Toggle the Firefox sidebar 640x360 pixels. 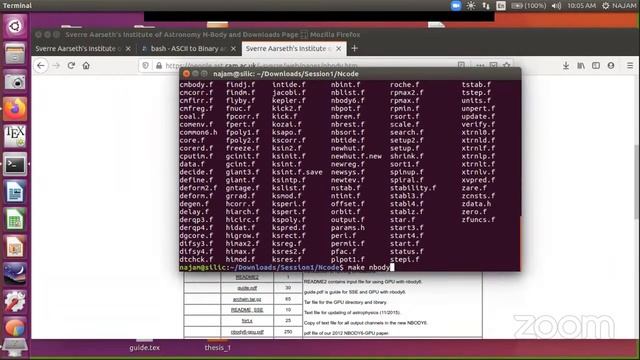pos(596,65)
